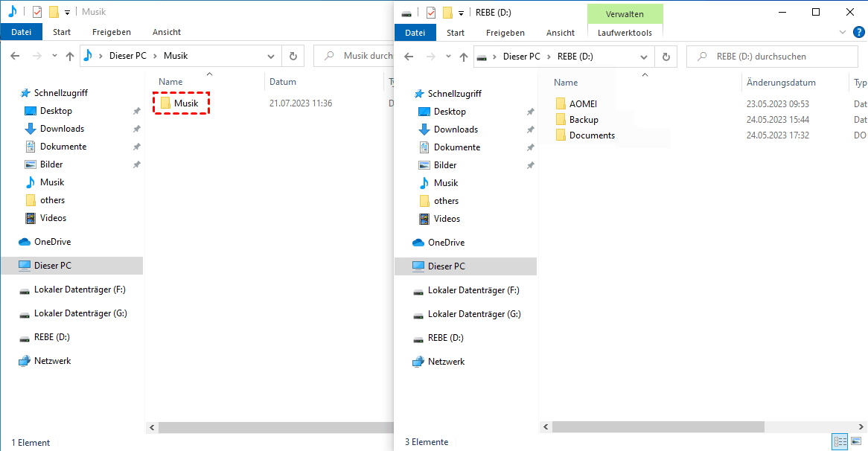The width and height of the screenshot is (868, 451).
Task: Open AOMEI folder in REBE (D:) window
Action: (x=583, y=103)
